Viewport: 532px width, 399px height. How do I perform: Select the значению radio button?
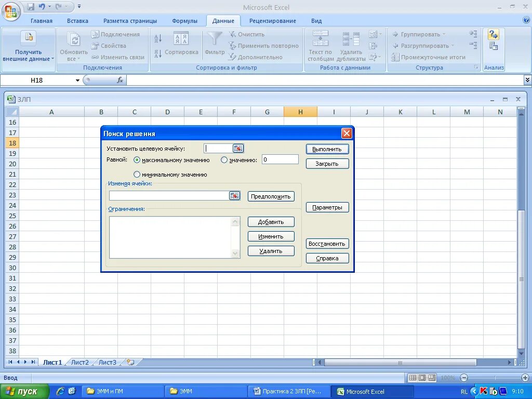pyautogui.click(x=224, y=160)
